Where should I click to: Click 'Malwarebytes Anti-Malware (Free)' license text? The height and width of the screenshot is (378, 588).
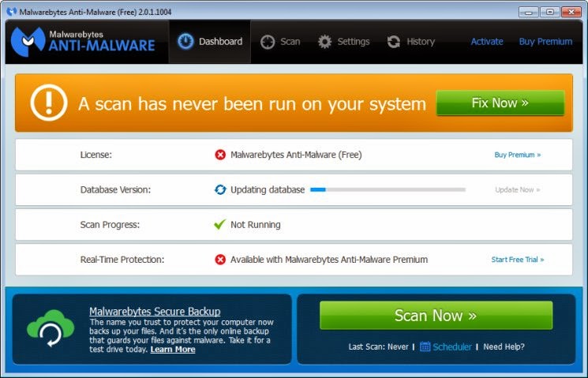click(296, 155)
